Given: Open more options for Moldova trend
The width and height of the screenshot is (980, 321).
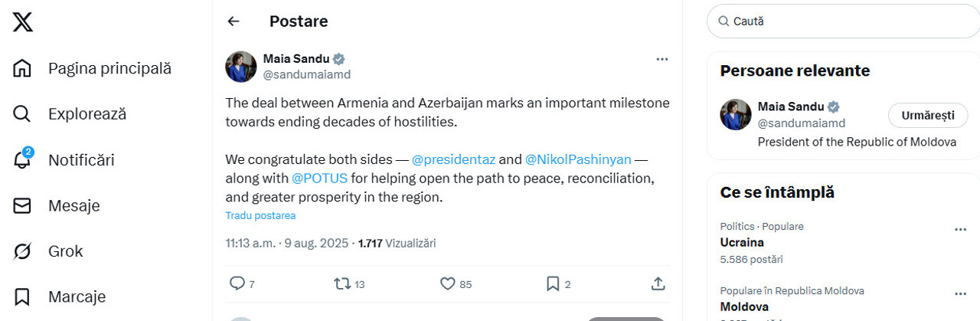Looking at the screenshot, I should 960,293.
